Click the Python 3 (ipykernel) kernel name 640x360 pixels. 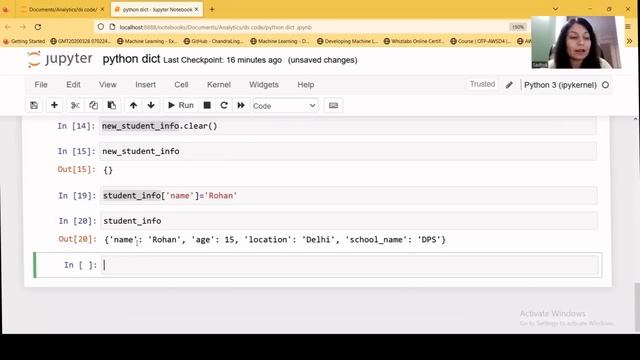(560, 85)
